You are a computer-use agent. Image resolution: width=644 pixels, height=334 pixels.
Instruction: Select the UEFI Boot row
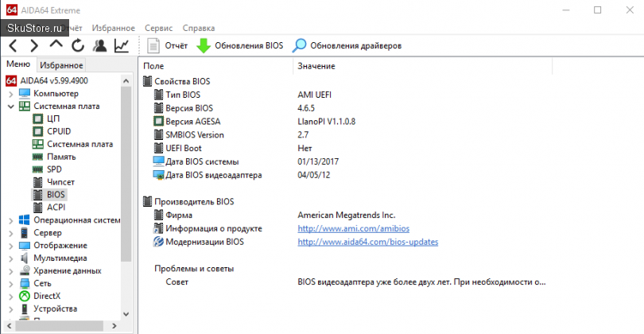[x=347, y=148]
